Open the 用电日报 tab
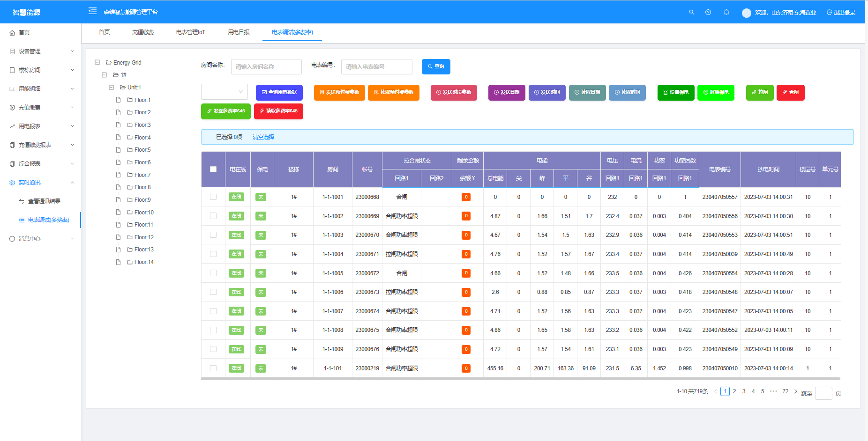868x441 pixels. click(x=239, y=32)
